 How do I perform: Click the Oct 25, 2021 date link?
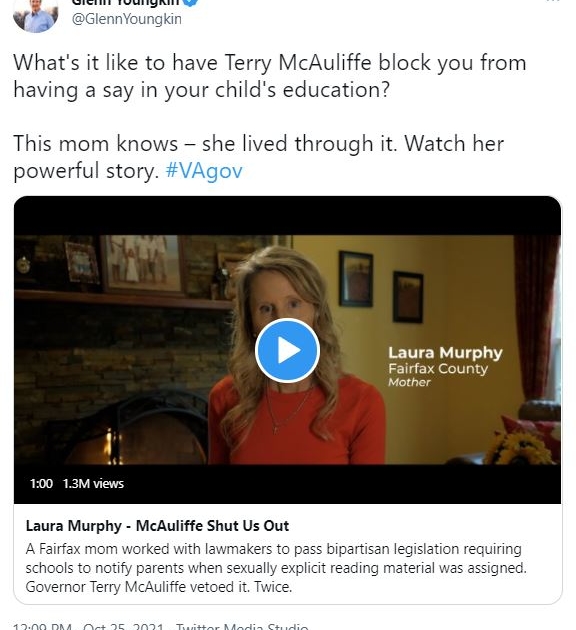(x=123, y=626)
